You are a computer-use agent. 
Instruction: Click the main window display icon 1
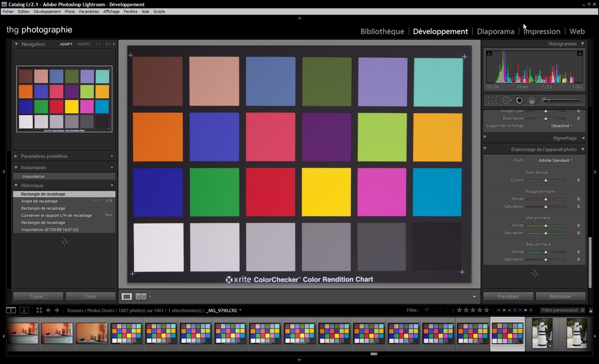point(11,310)
